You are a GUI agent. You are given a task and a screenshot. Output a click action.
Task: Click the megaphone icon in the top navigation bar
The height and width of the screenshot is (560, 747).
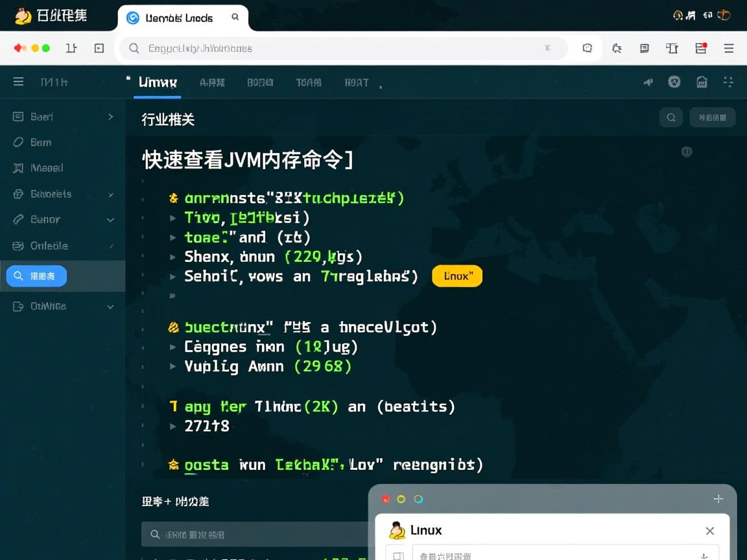tap(648, 82)
